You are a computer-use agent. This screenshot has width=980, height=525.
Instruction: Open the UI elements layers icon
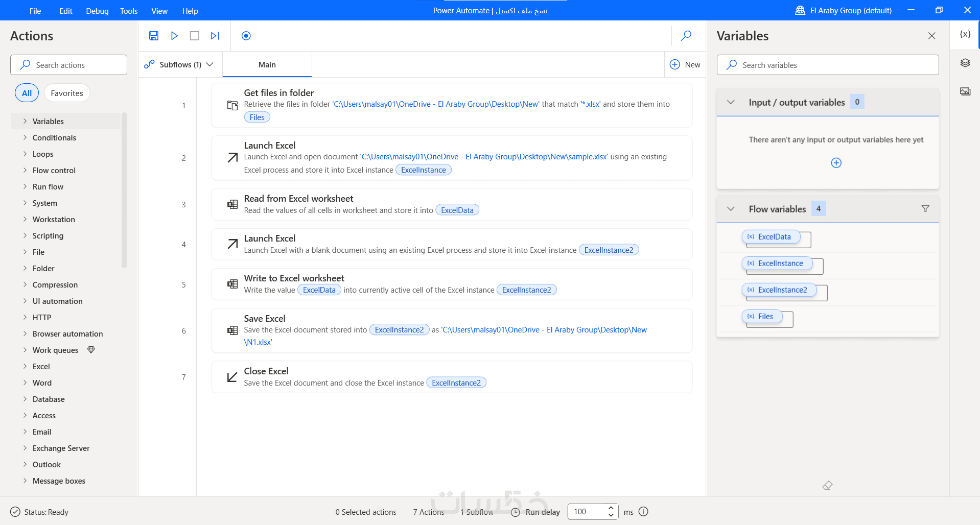(965, 63)
